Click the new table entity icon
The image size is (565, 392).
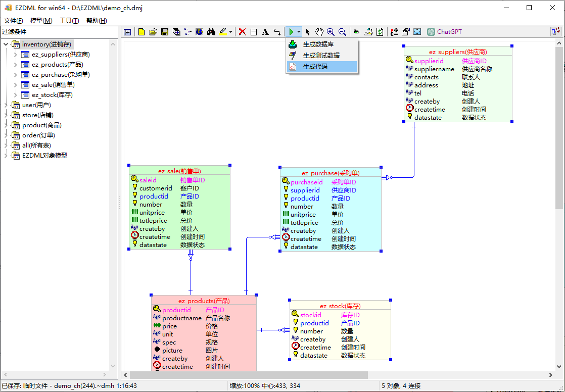pos(254,32)
